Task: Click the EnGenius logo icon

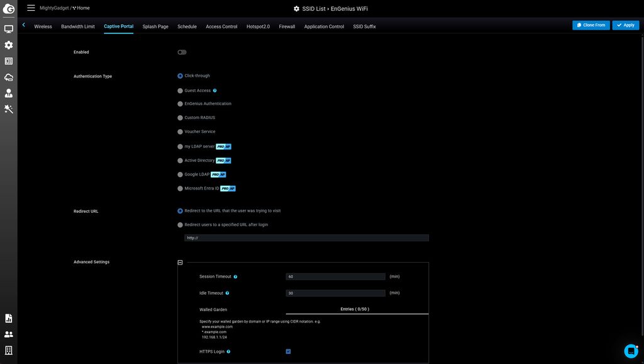Action: coord(9,8)
